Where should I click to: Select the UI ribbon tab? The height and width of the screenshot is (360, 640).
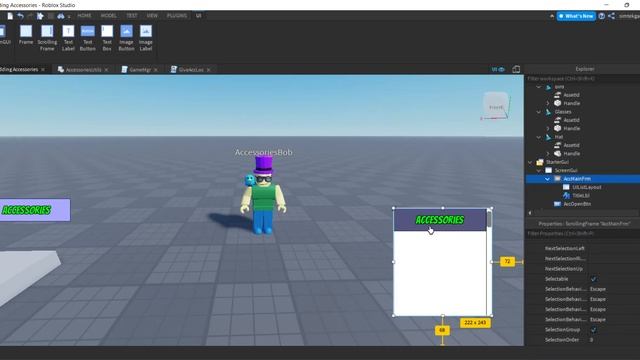tap(198, 16)
